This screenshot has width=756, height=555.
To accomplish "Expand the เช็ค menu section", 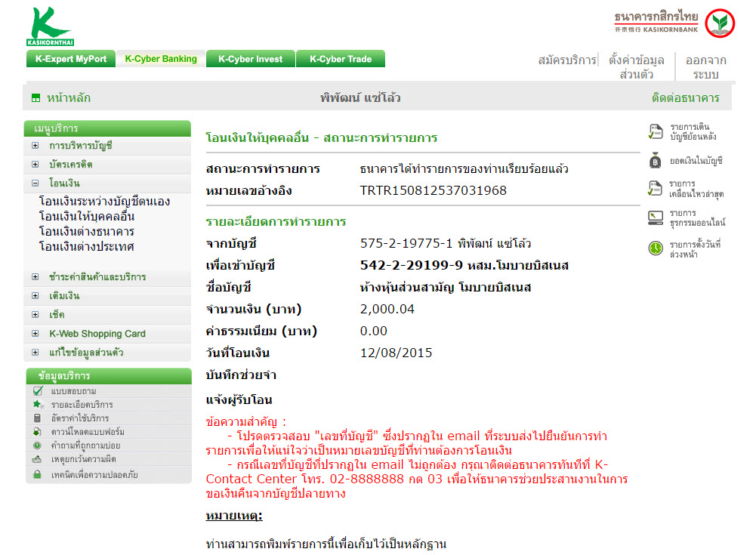I will (x=35, y=314).
